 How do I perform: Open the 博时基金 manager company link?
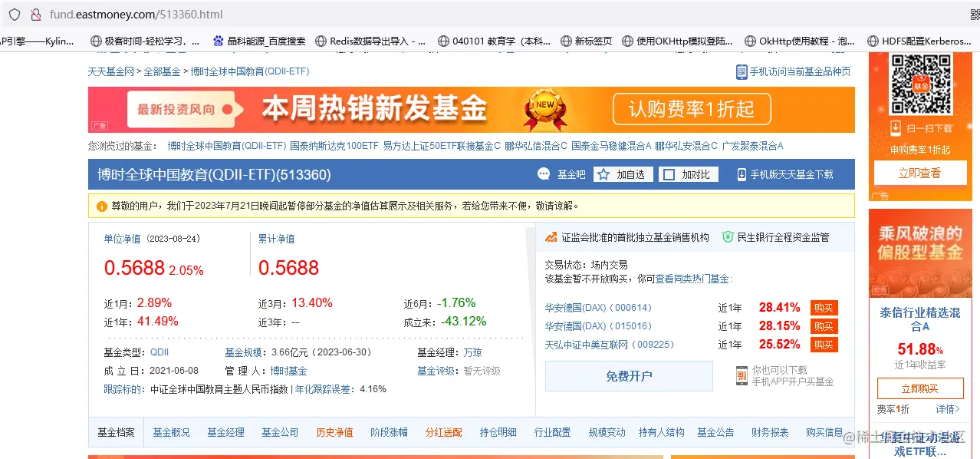pos(288,371)
